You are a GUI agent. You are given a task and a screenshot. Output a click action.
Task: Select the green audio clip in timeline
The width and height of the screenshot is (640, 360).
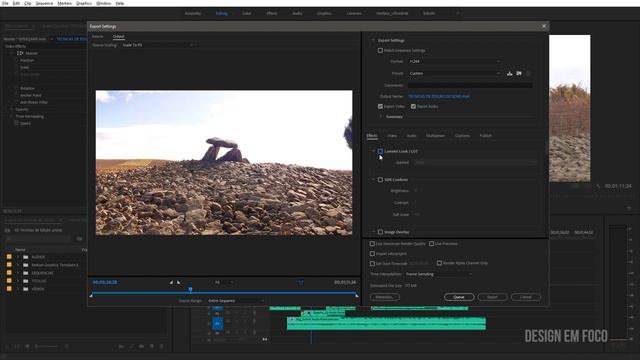[386, 323]
